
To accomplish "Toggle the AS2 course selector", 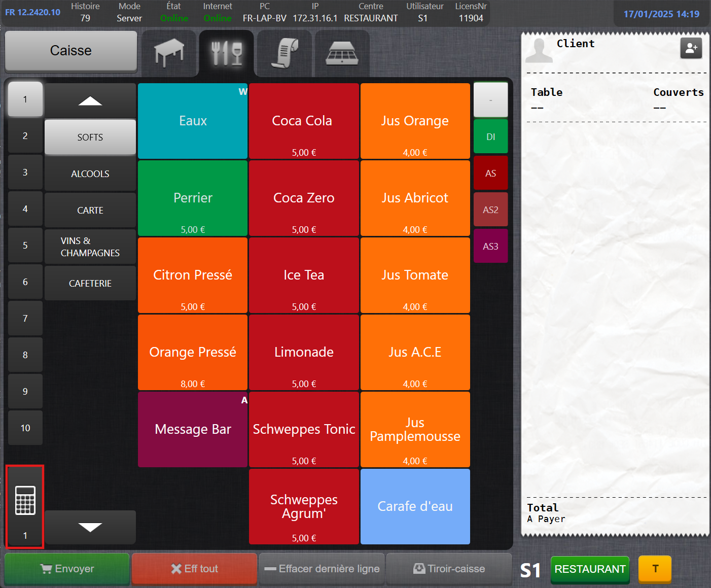I will click(x=490, y=210).
